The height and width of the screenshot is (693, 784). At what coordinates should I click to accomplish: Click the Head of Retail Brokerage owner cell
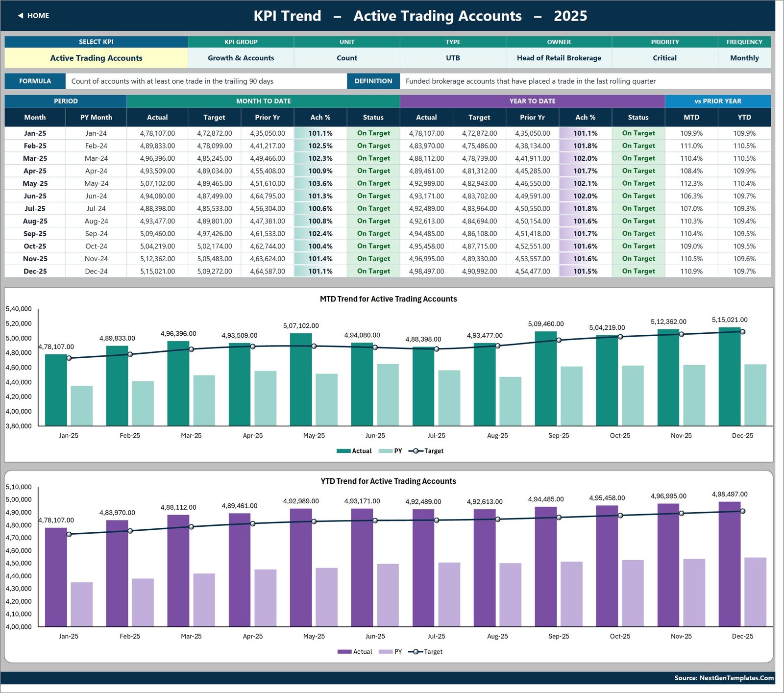tap(559, 58)
